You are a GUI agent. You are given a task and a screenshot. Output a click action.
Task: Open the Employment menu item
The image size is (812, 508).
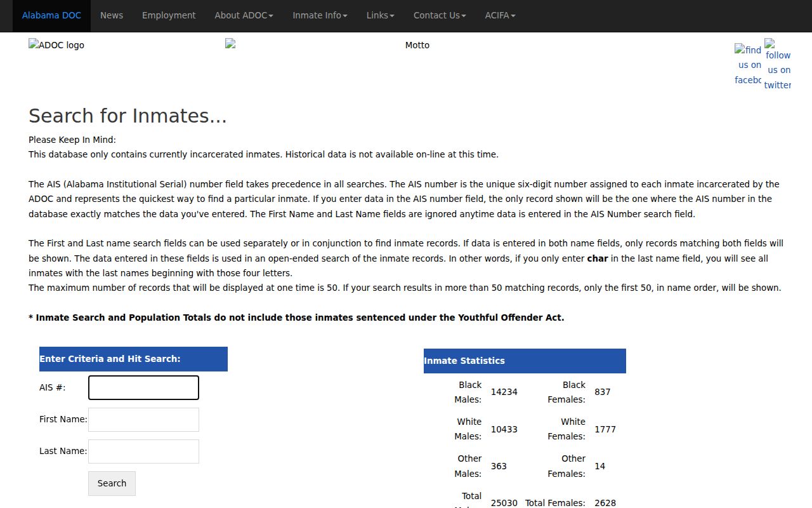tap(169, 15)
